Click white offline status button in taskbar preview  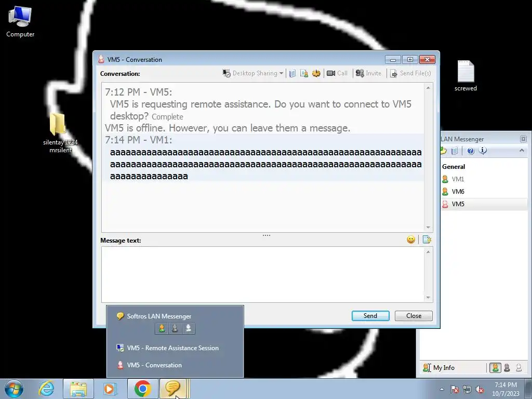[188, 328]
